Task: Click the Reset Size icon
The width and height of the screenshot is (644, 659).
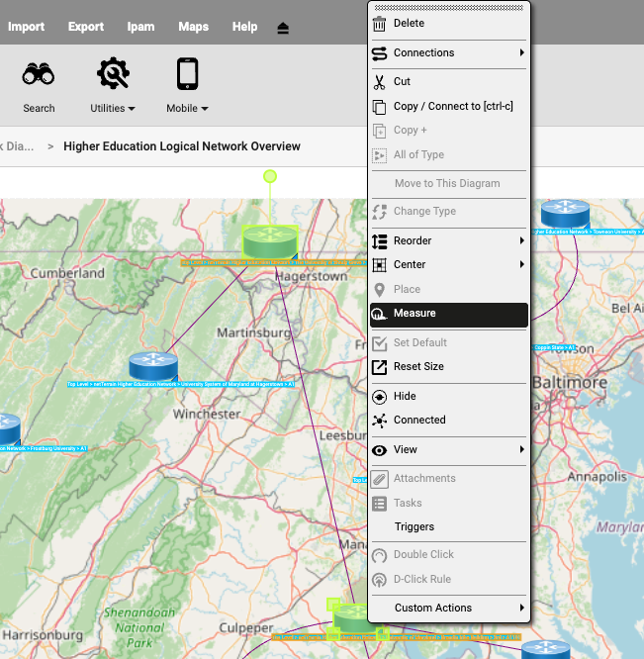Action: [x=379, y=367]
